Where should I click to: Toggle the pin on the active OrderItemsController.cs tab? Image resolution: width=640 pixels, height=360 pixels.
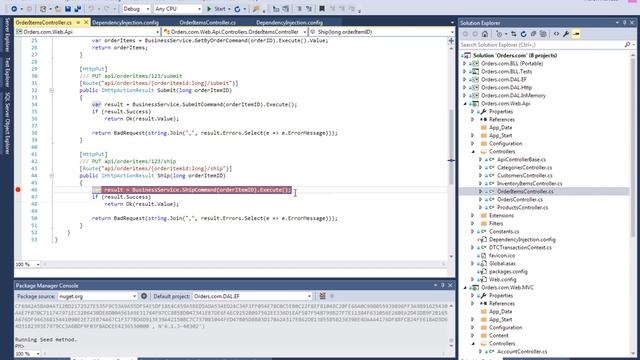point(78,22)
